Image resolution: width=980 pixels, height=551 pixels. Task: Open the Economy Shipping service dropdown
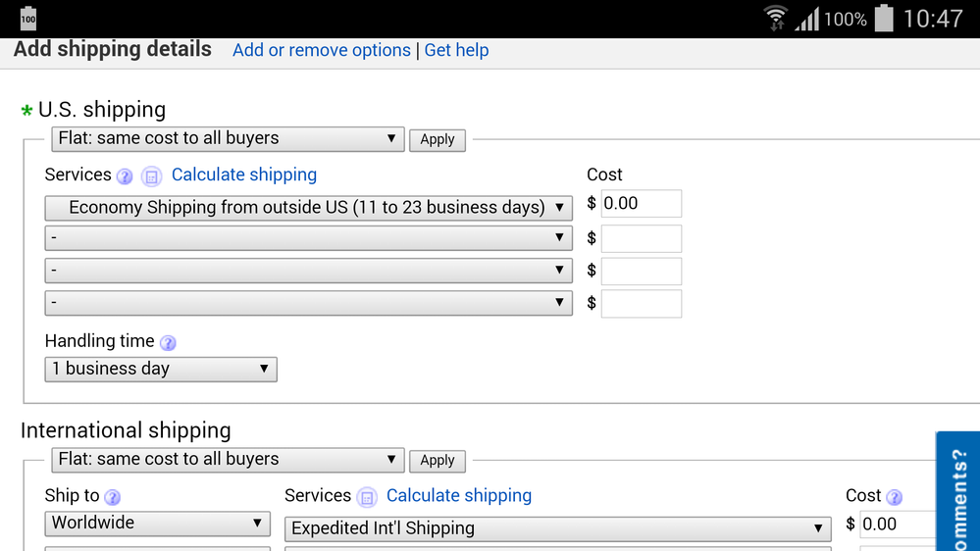[x=308, y=207]
